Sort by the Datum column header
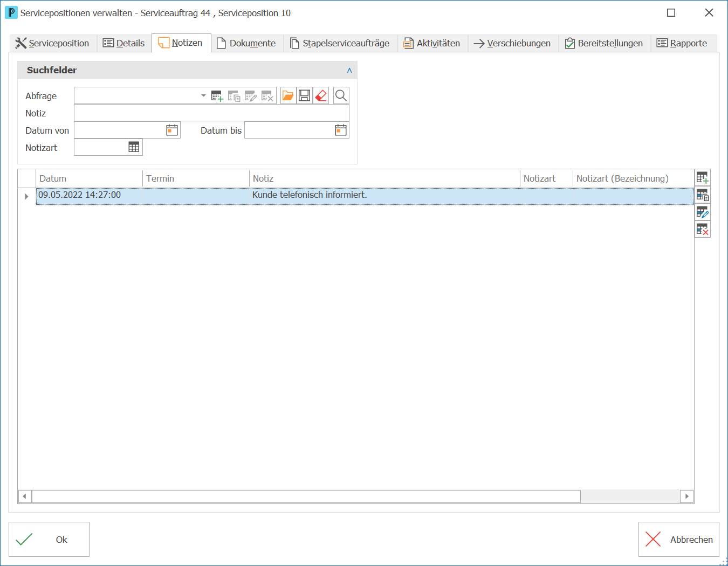This screenshot has height=566, width=728. tap(89, 178)
